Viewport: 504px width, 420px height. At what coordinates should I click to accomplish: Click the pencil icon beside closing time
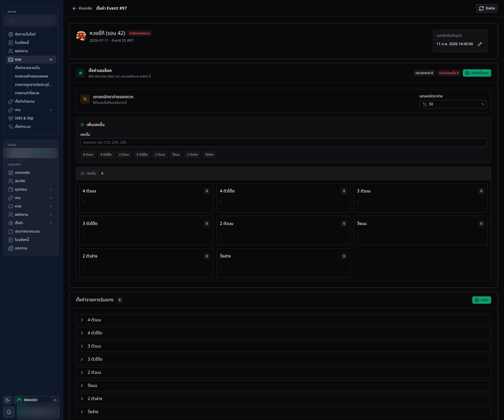[x=480, y=44]
